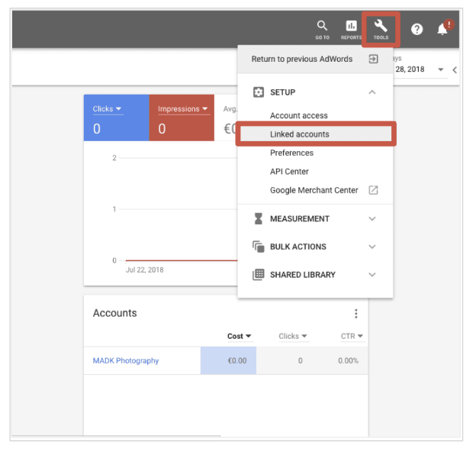Open the notifications bell icon
476x458 pixels.
tap(442, 29)
